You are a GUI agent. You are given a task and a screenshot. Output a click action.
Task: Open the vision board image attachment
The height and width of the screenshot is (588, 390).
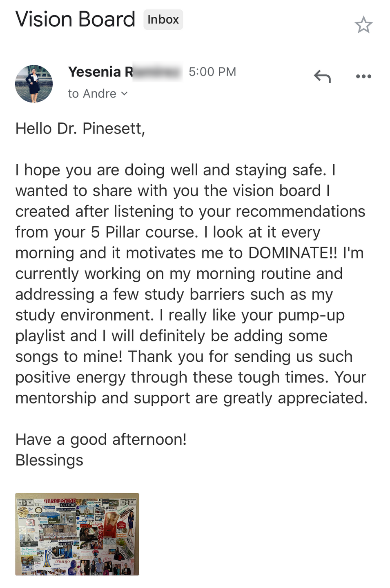click(77, 534)
